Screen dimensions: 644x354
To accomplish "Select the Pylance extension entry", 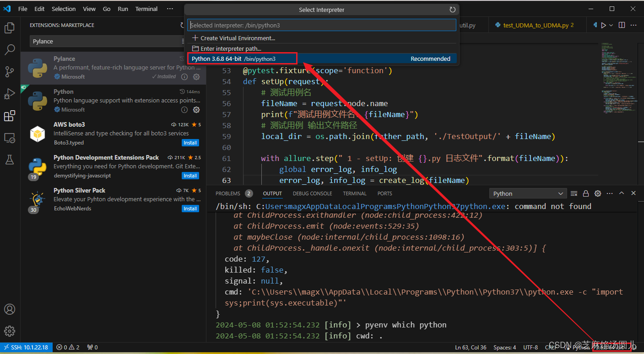I will 113,68.
